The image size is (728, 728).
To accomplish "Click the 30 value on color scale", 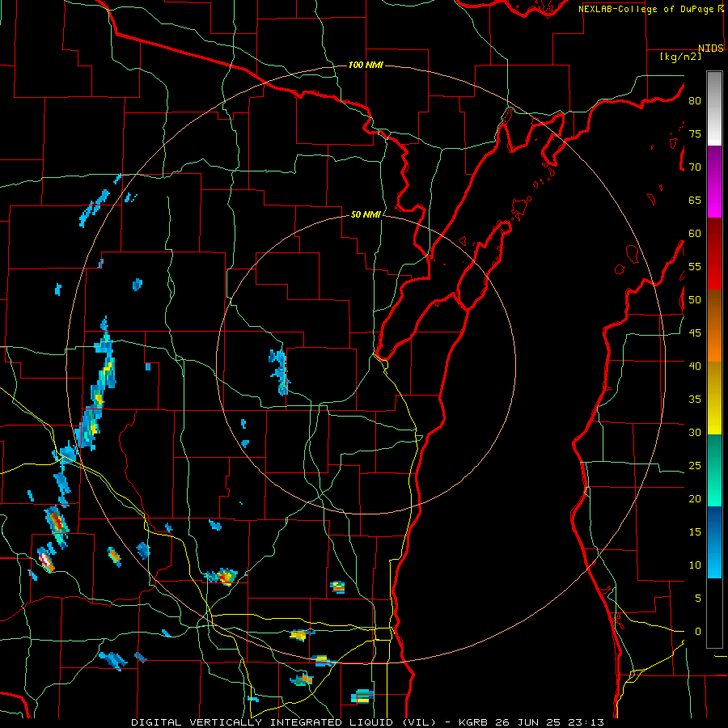I will pos(695,433).
